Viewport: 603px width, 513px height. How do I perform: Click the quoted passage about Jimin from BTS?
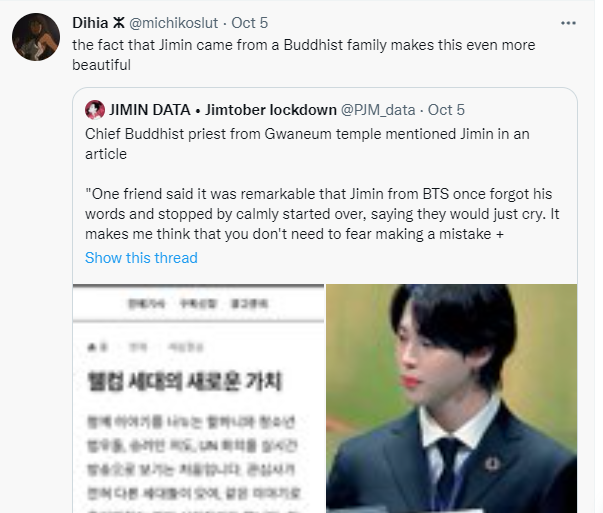(322, 214)
